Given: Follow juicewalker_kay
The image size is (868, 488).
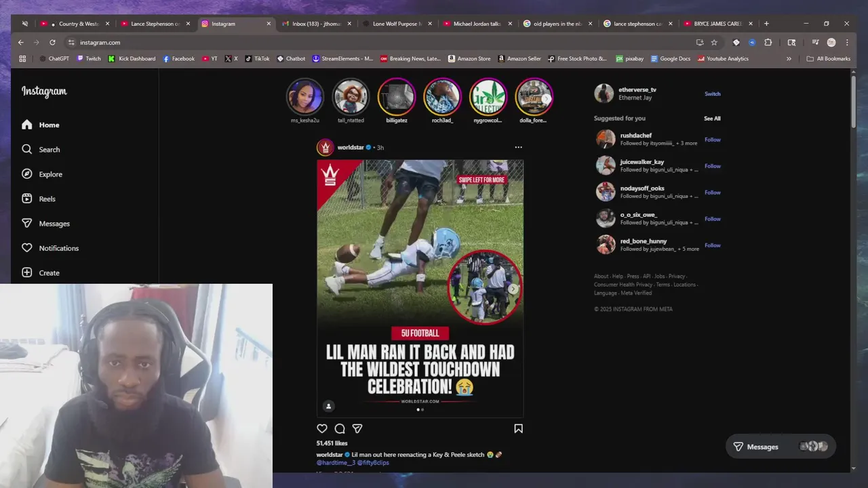Looking at the screenshot, I should coord(712,166).
